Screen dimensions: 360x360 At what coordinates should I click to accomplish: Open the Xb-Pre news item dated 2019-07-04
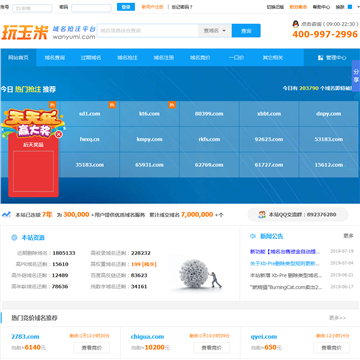click(x=284, y=263)
